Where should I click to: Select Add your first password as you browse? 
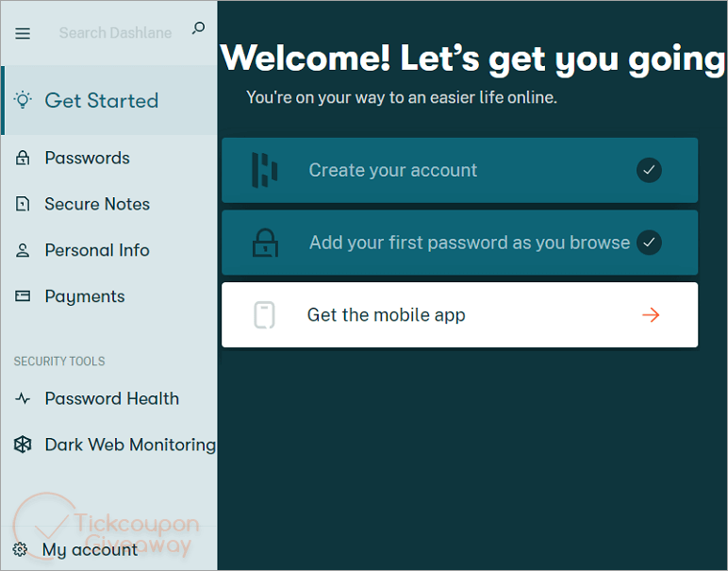click(x=459, y=243)
